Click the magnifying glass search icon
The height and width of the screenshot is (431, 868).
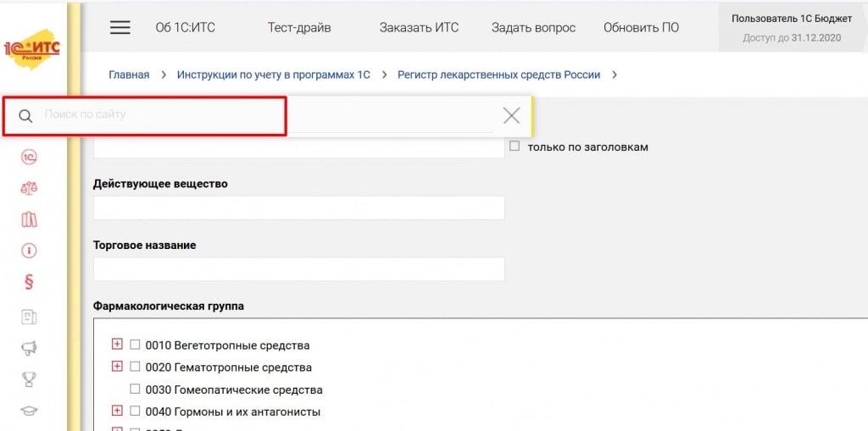(x=25, y=116)
